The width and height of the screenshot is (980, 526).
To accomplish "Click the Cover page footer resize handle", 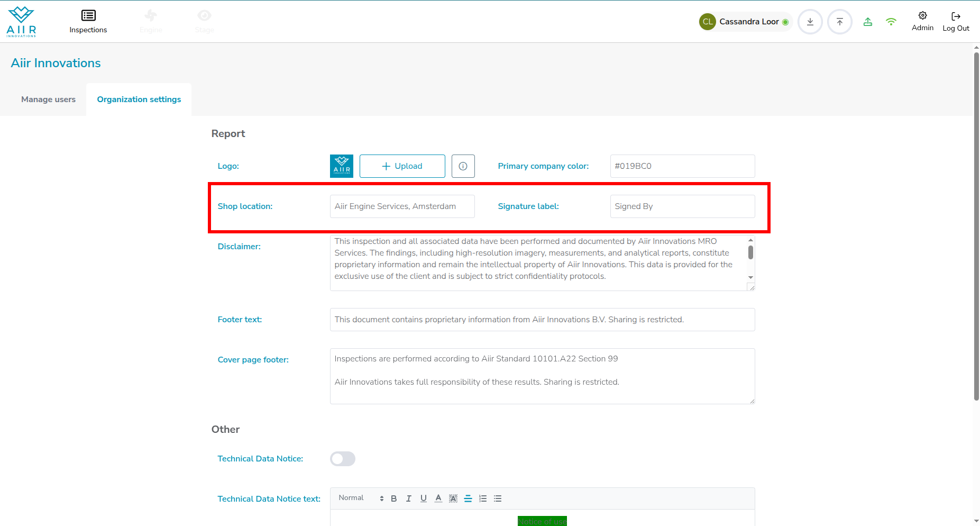I will point(752,401).
